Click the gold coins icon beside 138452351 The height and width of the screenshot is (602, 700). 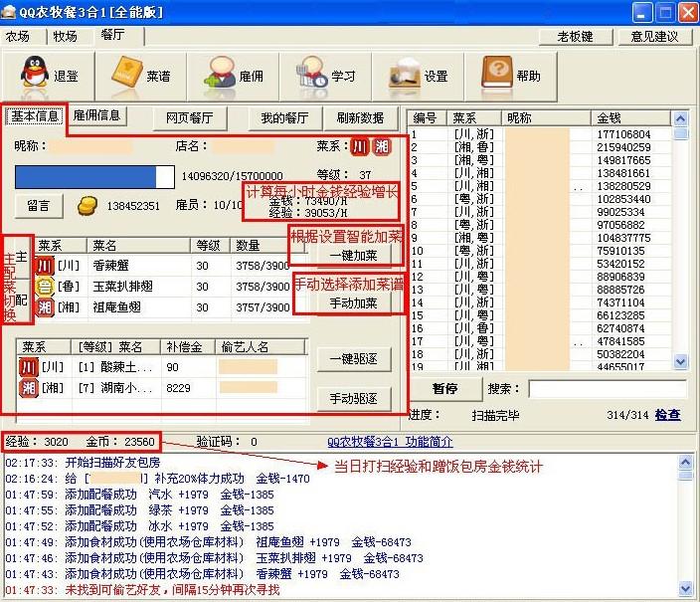[x=87, y=206]
